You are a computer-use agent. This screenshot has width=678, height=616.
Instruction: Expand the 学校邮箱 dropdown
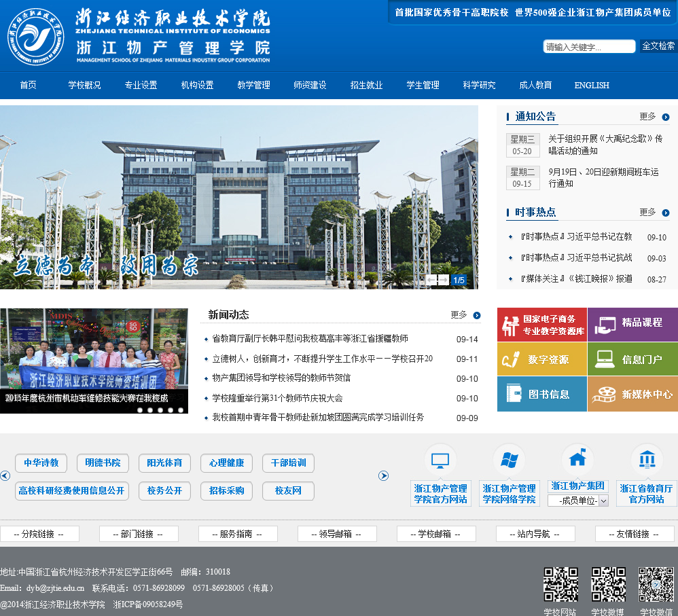point(436,534)
